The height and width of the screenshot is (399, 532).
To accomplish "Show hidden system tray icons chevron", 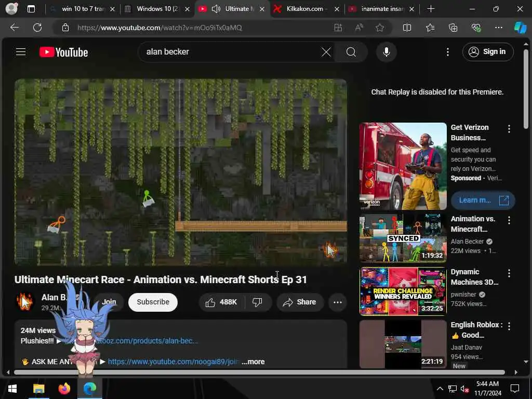I will coord(440,389).
